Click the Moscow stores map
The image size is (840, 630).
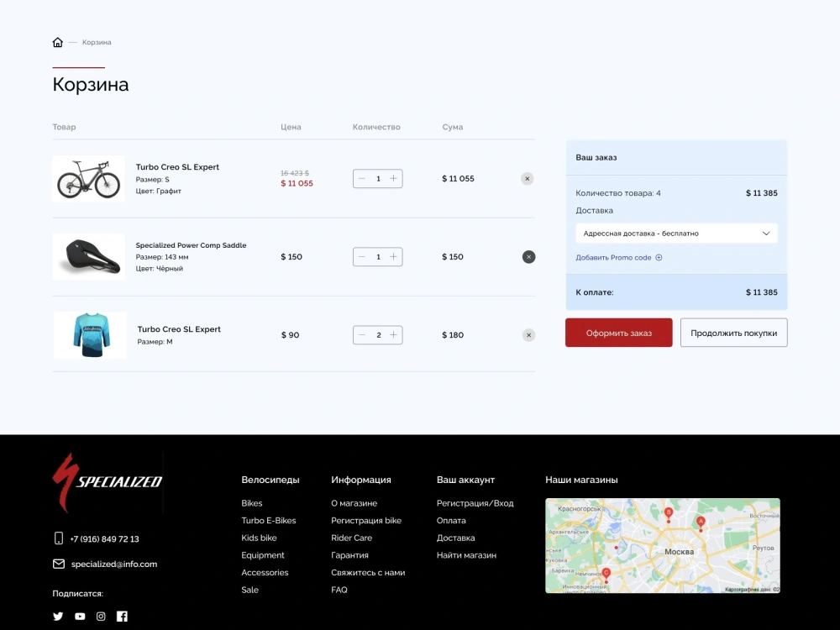[663, 545]
